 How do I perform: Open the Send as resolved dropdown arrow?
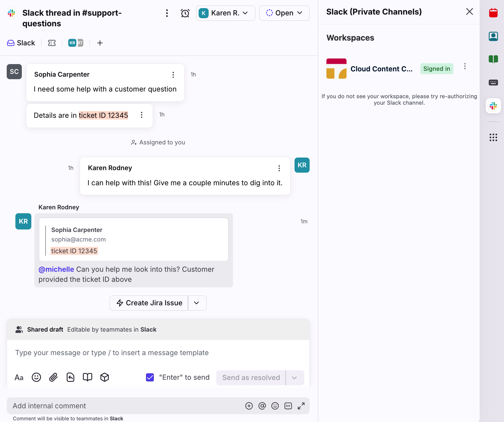[x=294, y=378]
